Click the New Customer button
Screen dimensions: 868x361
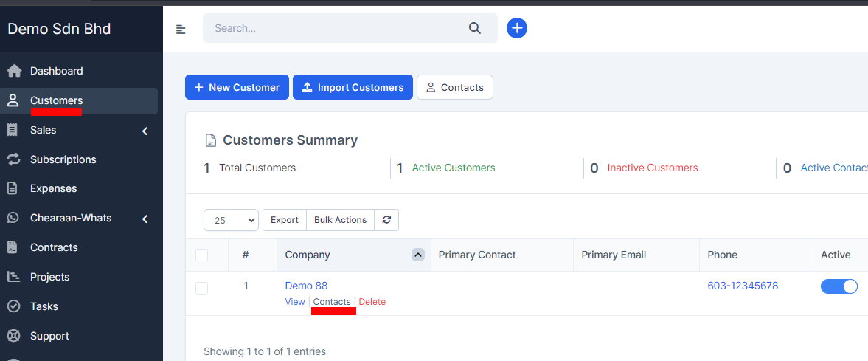[x=237, y=87]
